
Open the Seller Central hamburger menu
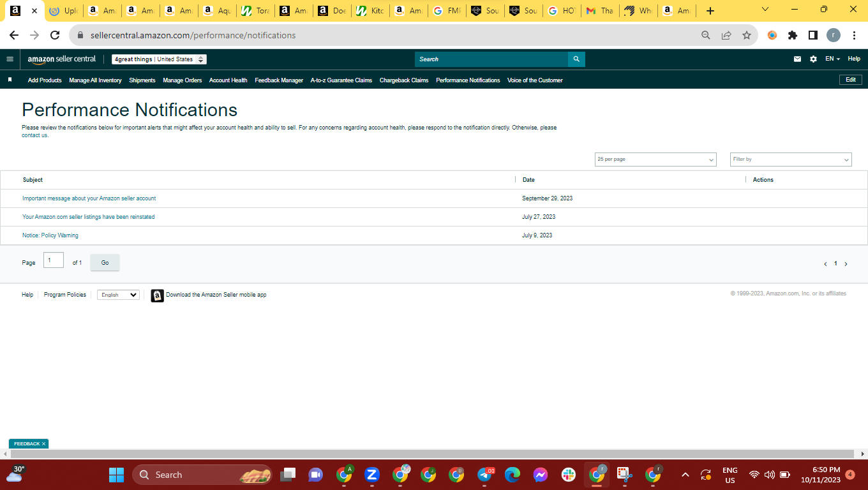[10, 59]
